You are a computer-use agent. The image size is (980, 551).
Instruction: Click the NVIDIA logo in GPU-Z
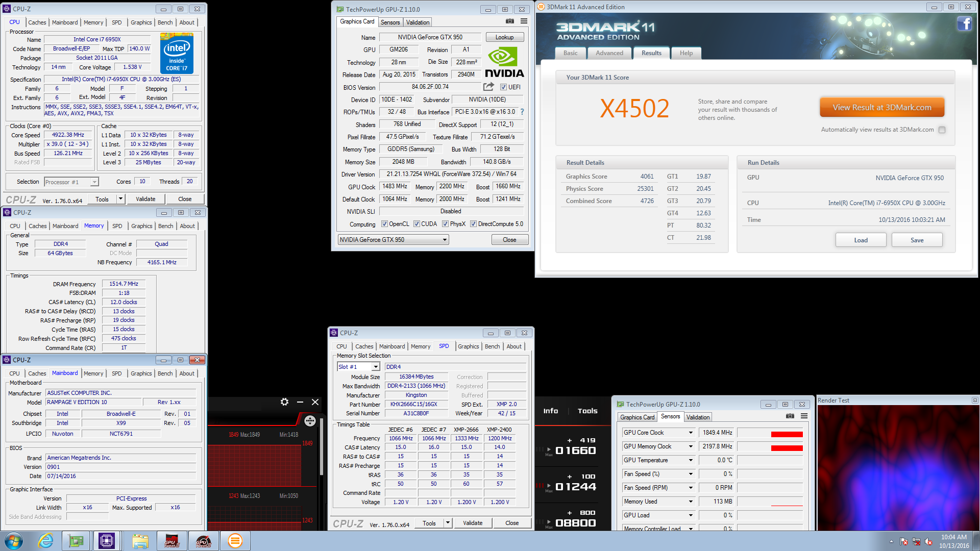point(504,63)
